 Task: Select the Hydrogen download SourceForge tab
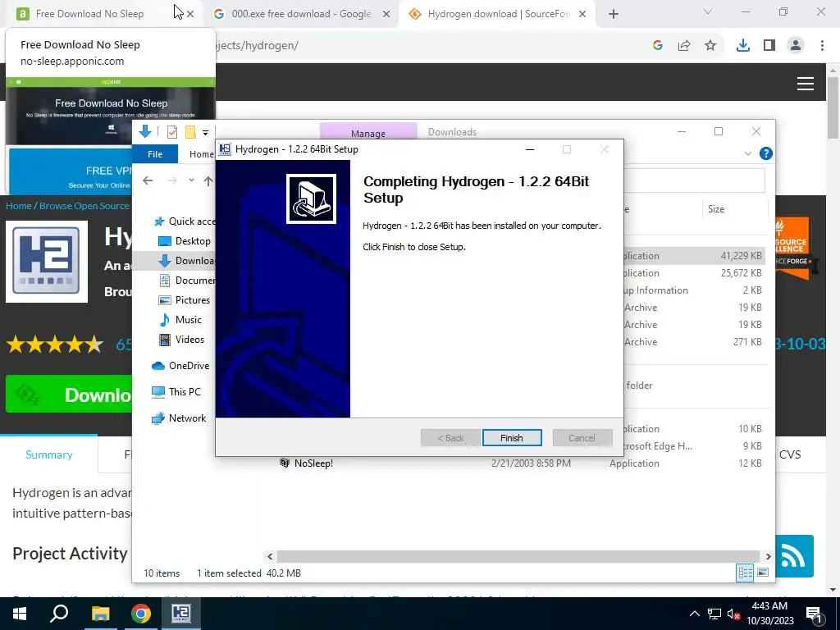coord(498,14)
